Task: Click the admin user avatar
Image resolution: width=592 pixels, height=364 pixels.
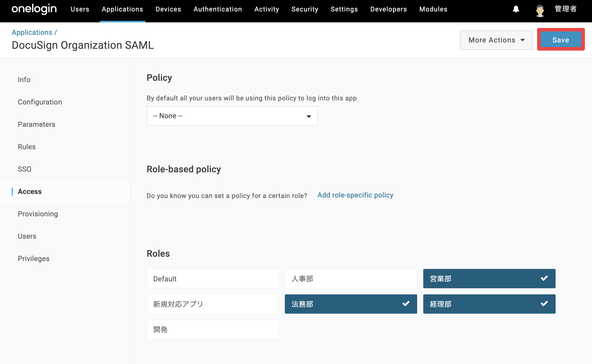Action: [x=540, y=11]
